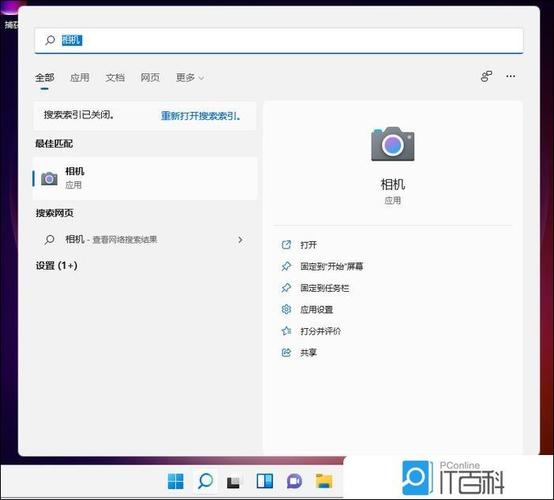This screenshot has height=500, width=554.
Task: Click the camera icon in best match row
Action: click(49, 179)
